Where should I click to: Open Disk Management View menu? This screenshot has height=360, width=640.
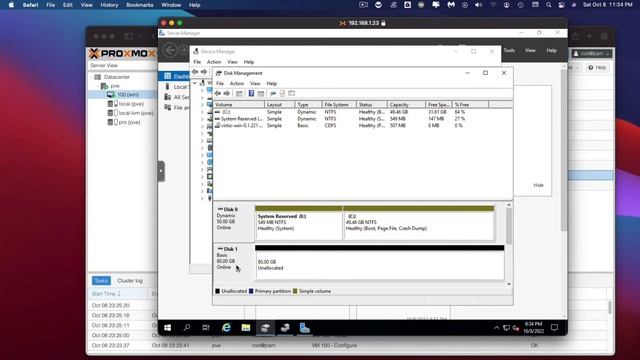(255, 83)
